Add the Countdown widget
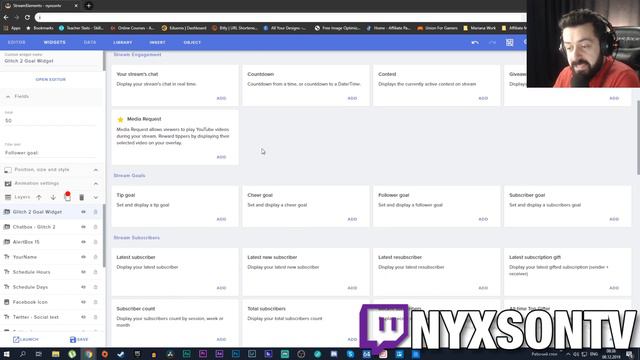This screenshot has width=640, height=360. 352,98
